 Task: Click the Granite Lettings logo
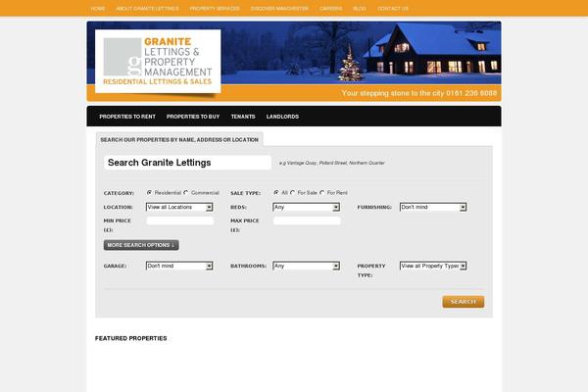158,61
